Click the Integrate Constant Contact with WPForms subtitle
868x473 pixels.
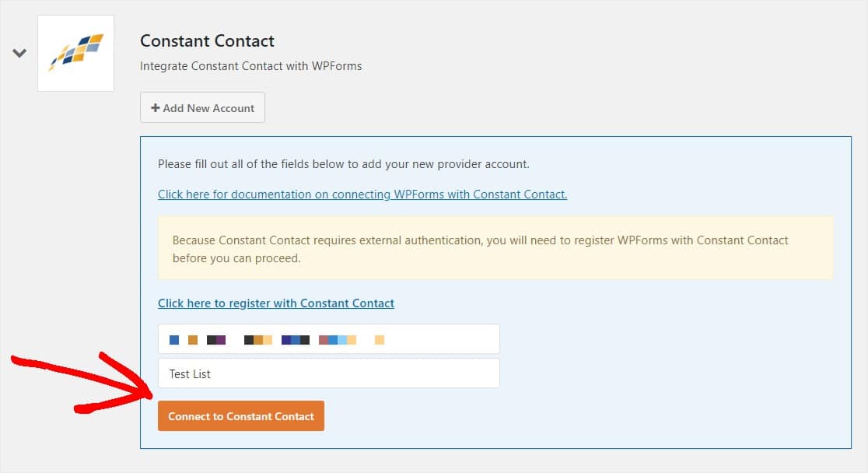[x=250, y=66]
